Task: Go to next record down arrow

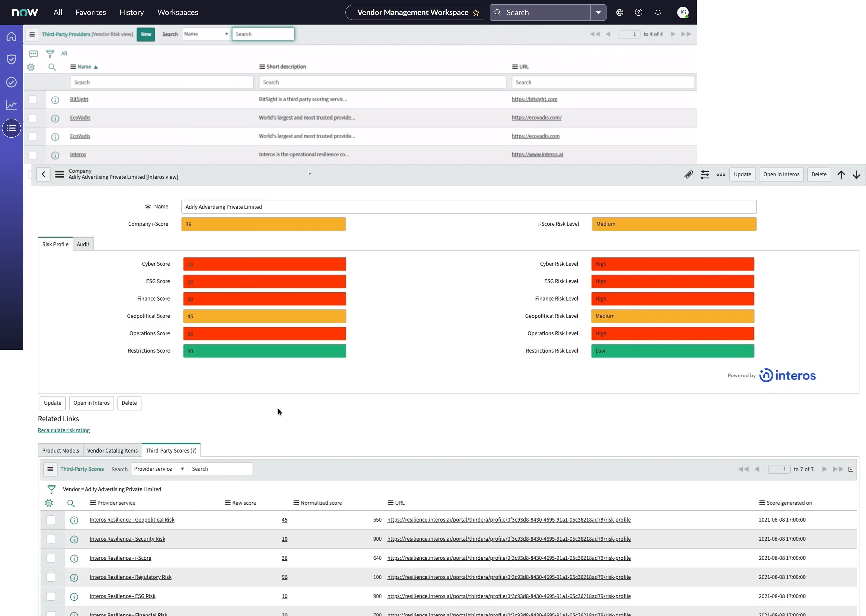Action: (856, 174)
